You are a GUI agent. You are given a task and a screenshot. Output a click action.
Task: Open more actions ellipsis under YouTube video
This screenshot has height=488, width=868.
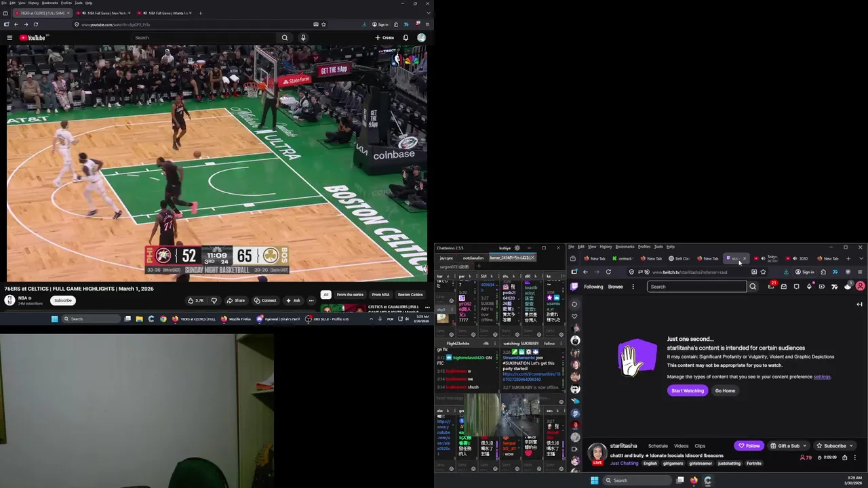[311, 300]
